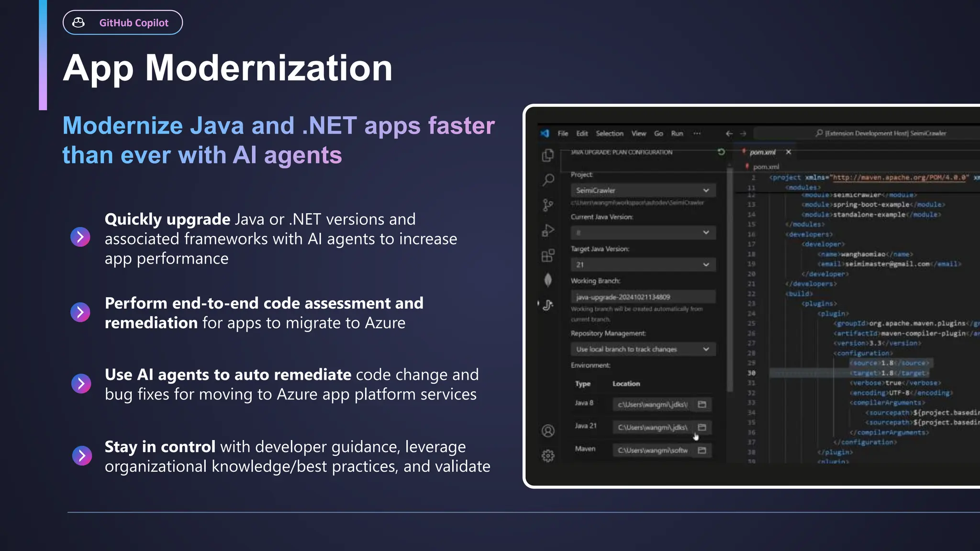
Task: Open the Manage gear icon
Action: click(548, 456)
